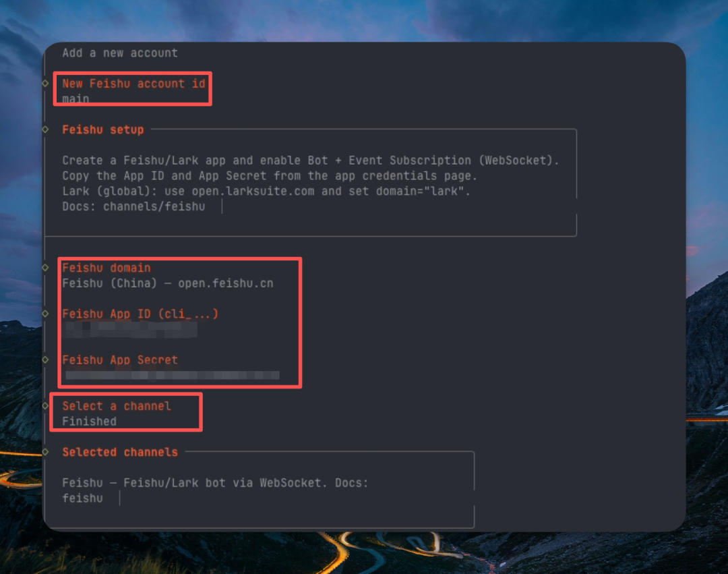The image size is (728, 574).
Task: Click the 'Feishu setup' heading
Action: [103, 130]
